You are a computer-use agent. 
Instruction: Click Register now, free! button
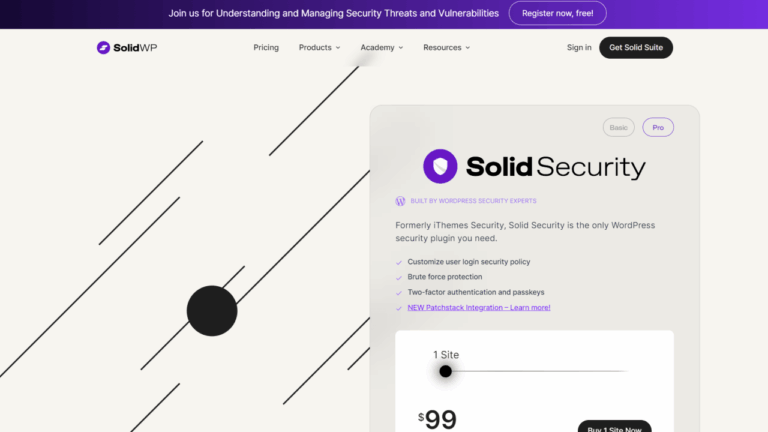pos(558,14)
